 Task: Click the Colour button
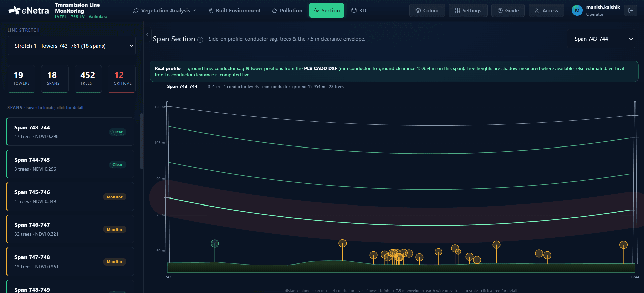(427, 10)
